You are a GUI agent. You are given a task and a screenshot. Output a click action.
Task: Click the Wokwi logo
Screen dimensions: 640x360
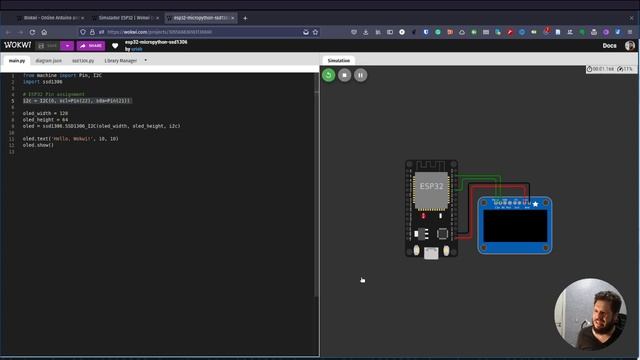click(18, 45)
